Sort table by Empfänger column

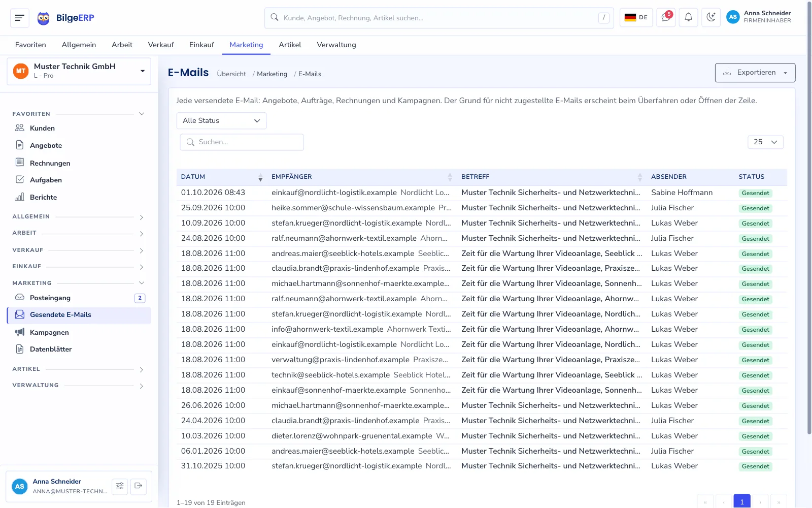click(x=361, y=177)
